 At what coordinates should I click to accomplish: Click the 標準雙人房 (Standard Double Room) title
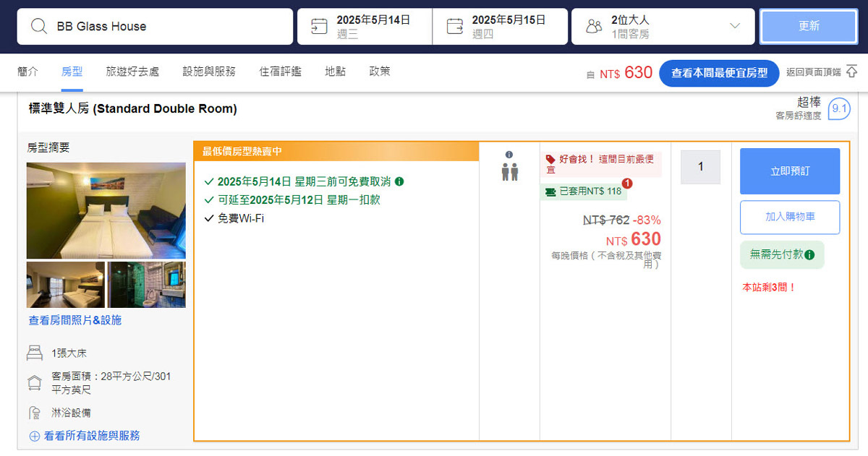(132, 109)
